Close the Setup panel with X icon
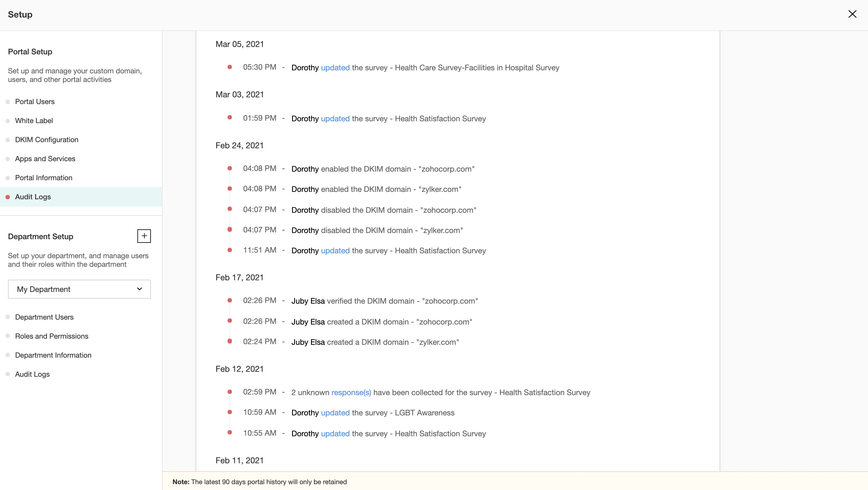Viewport: 868px width, 490px height. 852,14
